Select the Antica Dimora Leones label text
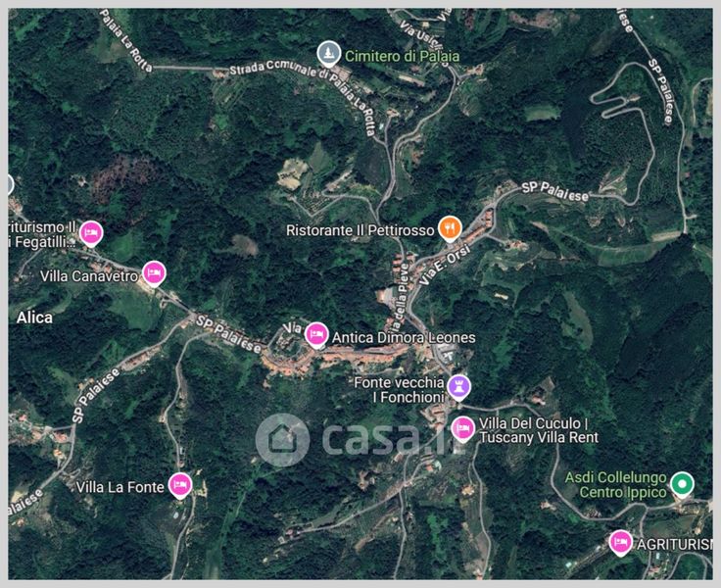The image size is (721, 588). point(404,338)
